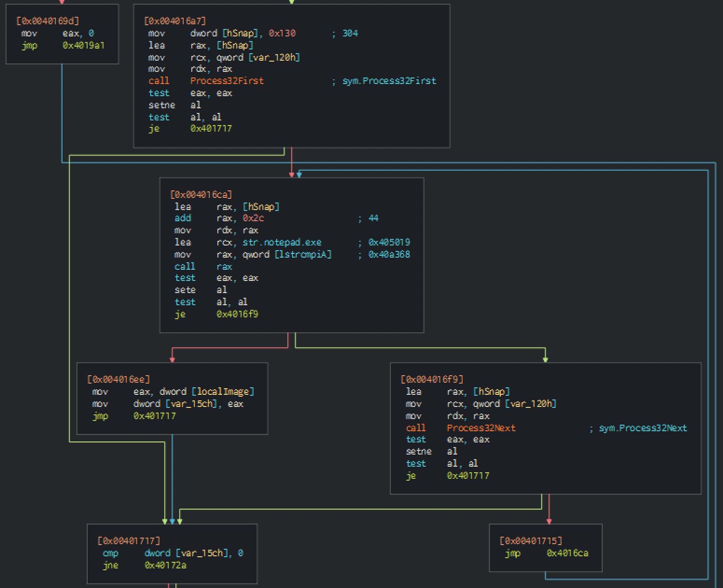Screen dimensions: 723x588
Task: Follow je target 0x4016f9
Action: click(237, 314)
